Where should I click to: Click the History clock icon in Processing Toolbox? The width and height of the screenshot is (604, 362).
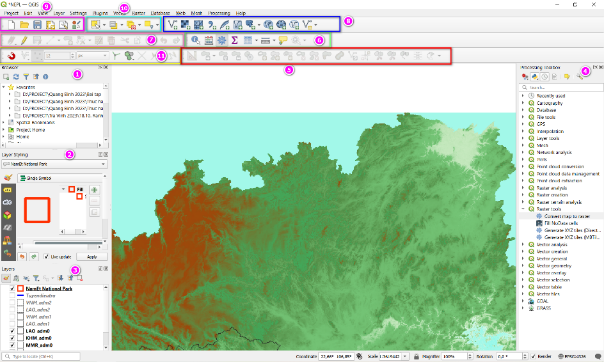click(545, 77)
